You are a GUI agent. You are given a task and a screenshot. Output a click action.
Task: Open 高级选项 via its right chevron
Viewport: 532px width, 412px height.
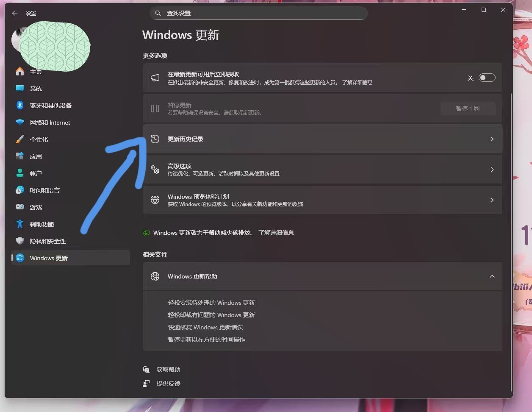click(492, 170)
